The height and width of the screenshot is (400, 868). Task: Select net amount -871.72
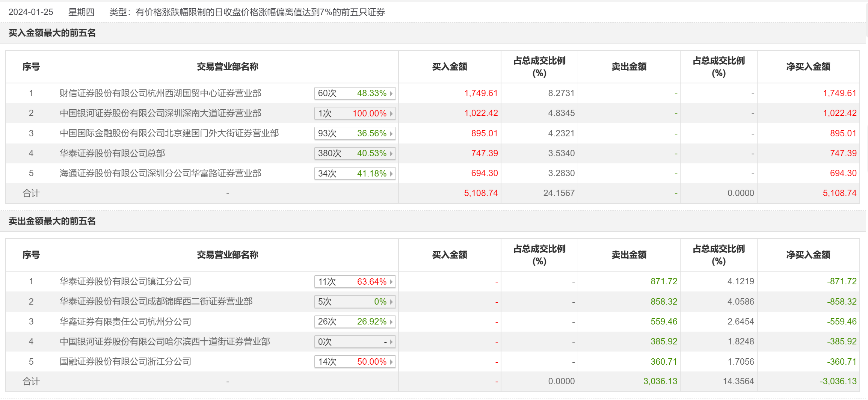842,281
